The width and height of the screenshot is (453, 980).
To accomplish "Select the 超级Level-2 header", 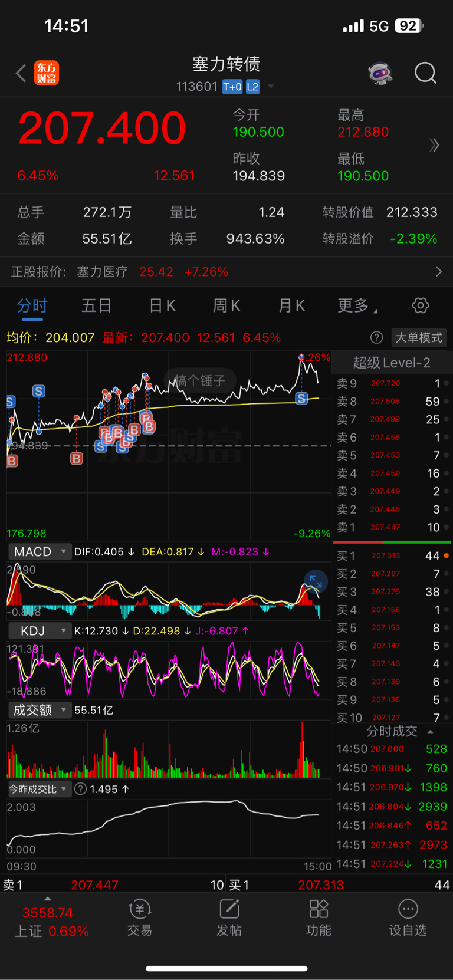I will tap(392, 363).
